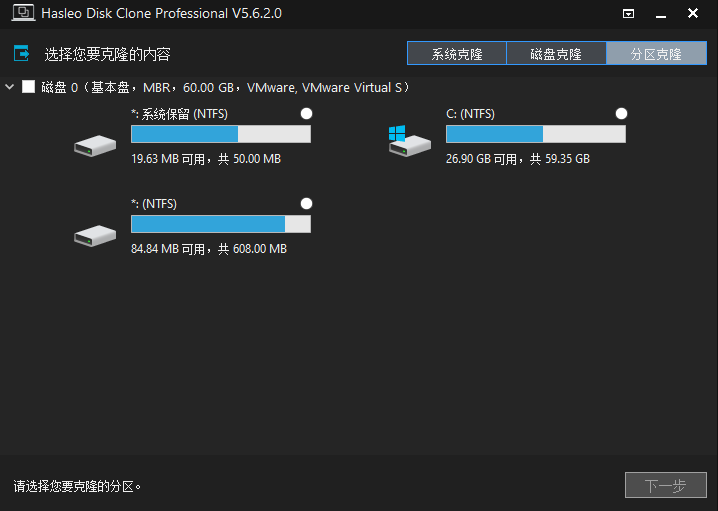Click the 608.00 MB partition usage bar
Screen dimensions: 718x511
(221, 224)
